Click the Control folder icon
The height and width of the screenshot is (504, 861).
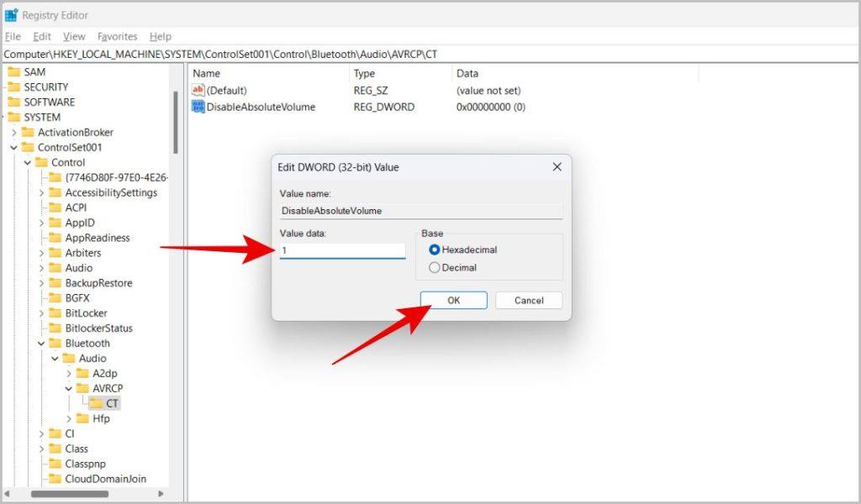coord(42,162)
